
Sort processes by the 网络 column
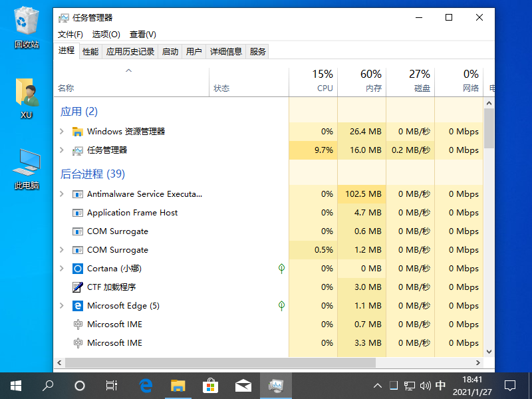pos(459,82)
